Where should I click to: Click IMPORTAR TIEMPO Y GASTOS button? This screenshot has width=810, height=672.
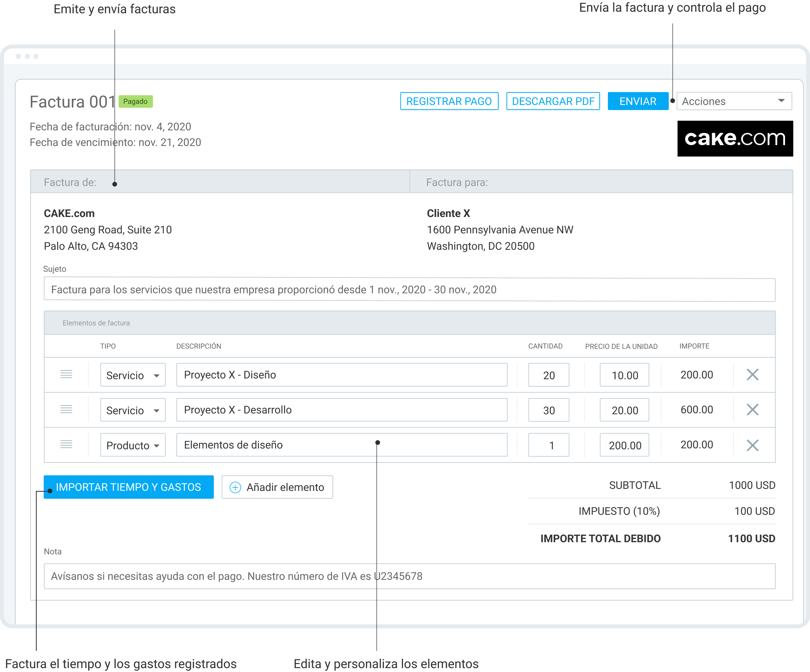click(128, 487)
